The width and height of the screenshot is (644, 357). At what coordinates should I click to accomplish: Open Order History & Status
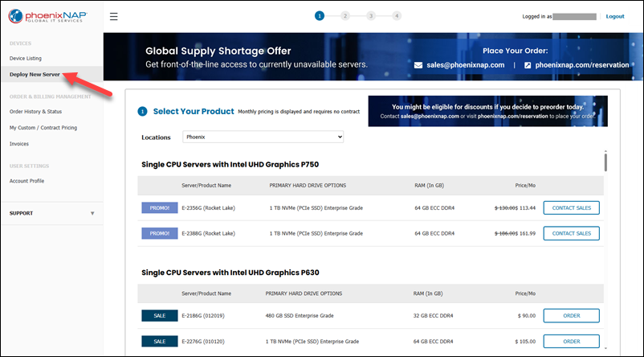click(x=35, y=112)
